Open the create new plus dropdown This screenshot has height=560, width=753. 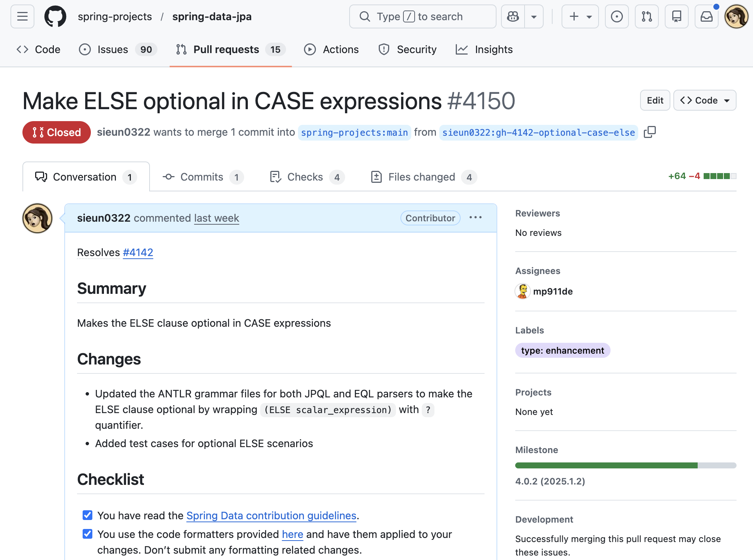[580, 16]
